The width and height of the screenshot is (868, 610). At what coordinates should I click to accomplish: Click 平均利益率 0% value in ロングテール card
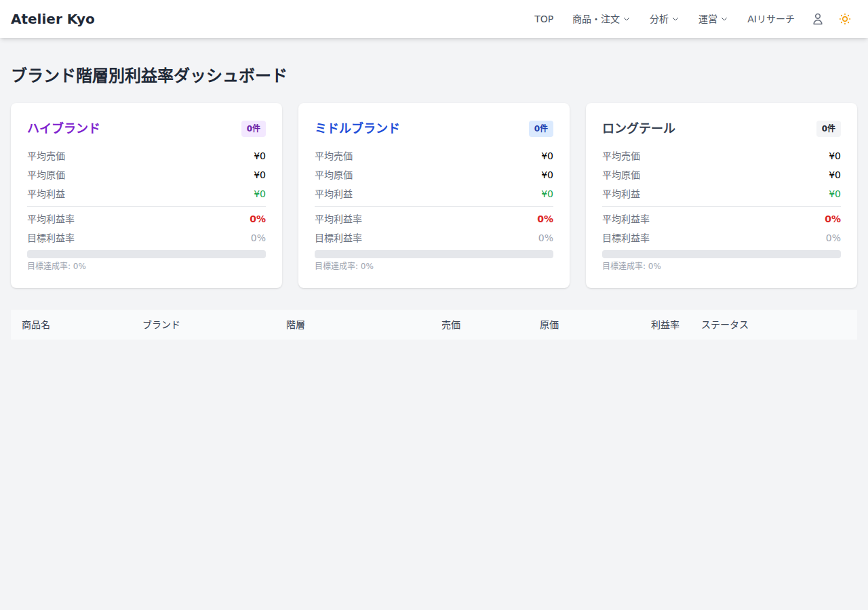click(833, 219)
